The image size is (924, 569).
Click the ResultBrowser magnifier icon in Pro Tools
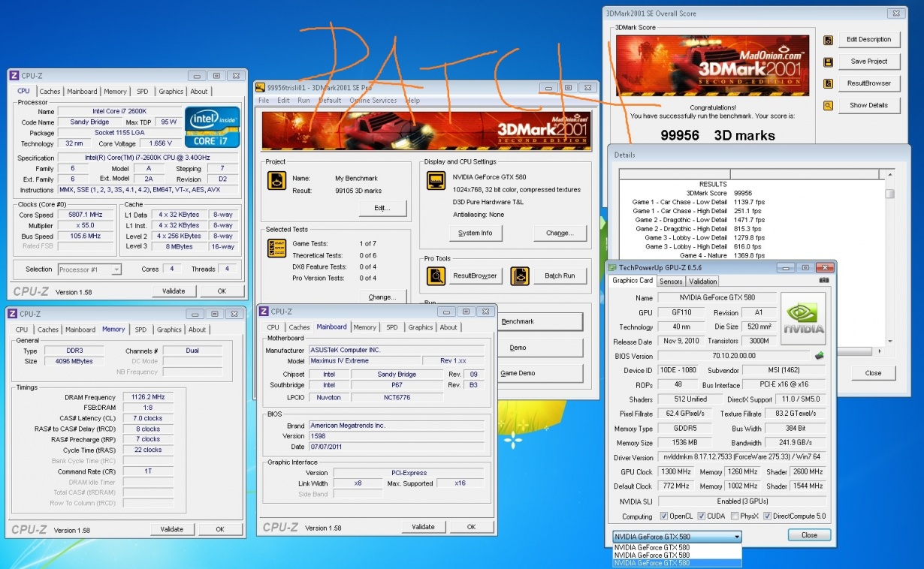point(436,275)
